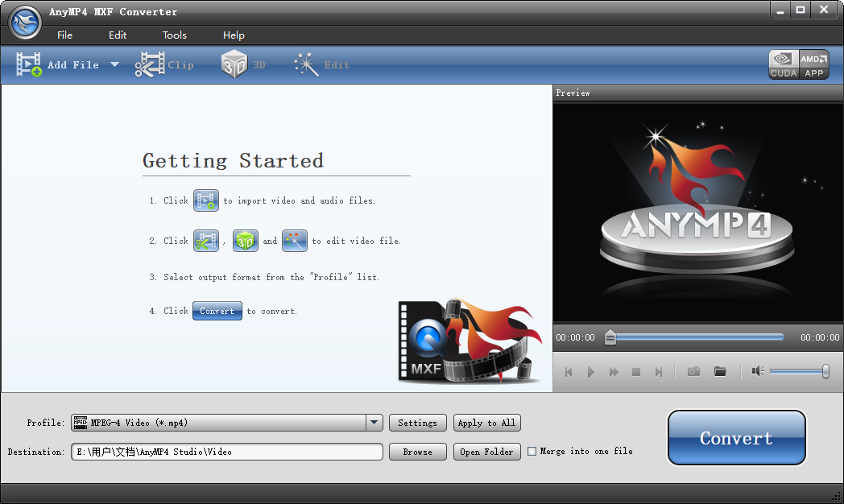
Task: Fast forward the preview
Action: (614, 372)
